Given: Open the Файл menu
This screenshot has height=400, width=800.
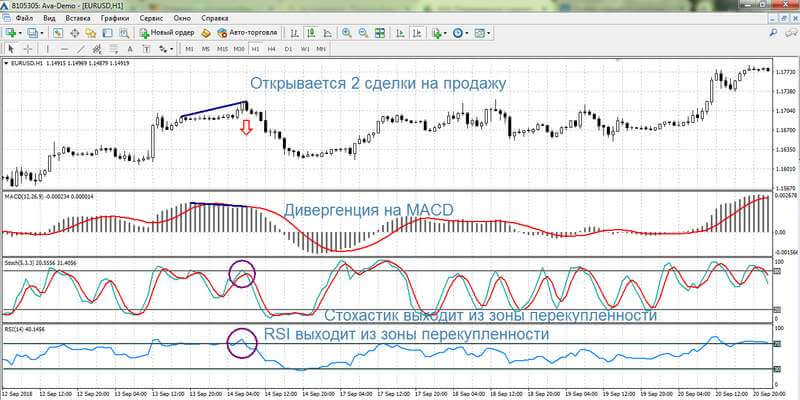Looking at the screenshot, I should click(24, 18).
